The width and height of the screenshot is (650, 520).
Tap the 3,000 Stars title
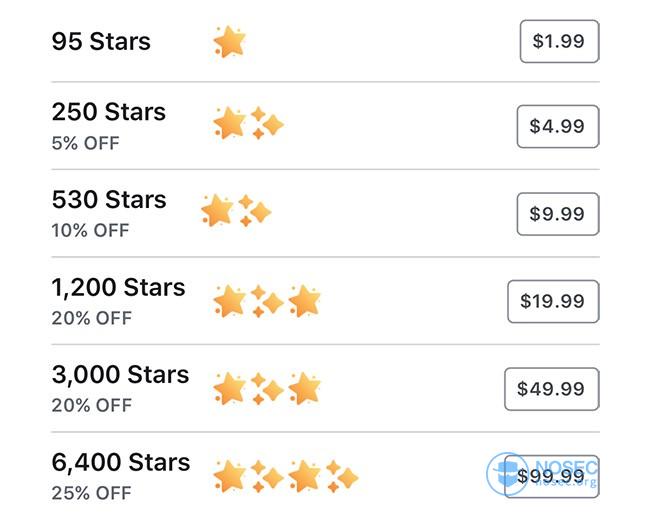(x=121, y=375)
